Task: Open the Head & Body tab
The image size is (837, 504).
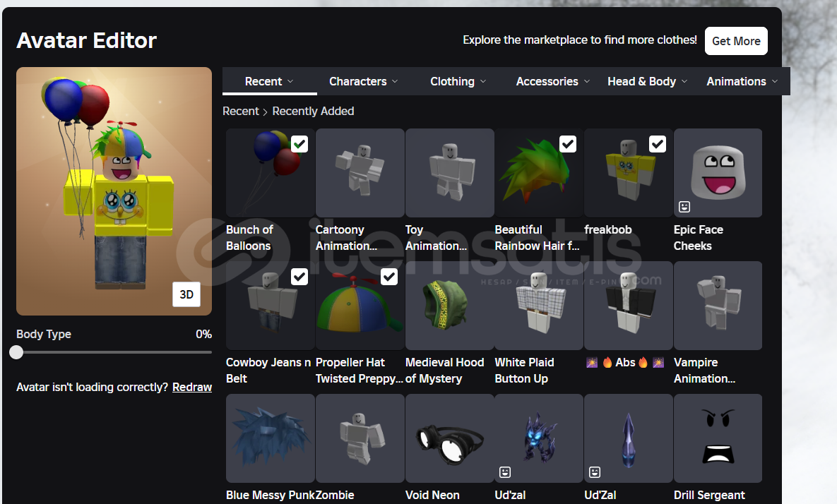Action: tap(647, 82)
